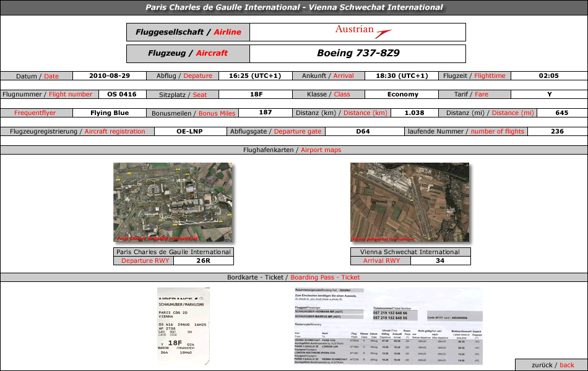
Task: Click the flight number OS 0416
Action: 122,95
